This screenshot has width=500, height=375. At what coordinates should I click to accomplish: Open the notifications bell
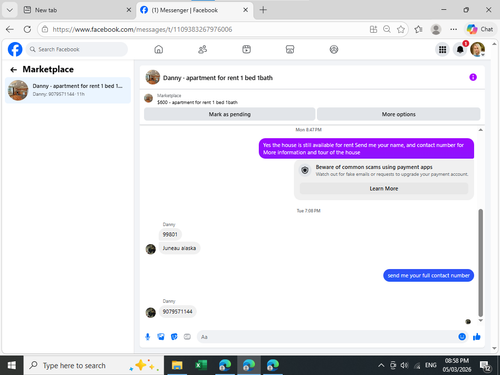pos(460,50)
